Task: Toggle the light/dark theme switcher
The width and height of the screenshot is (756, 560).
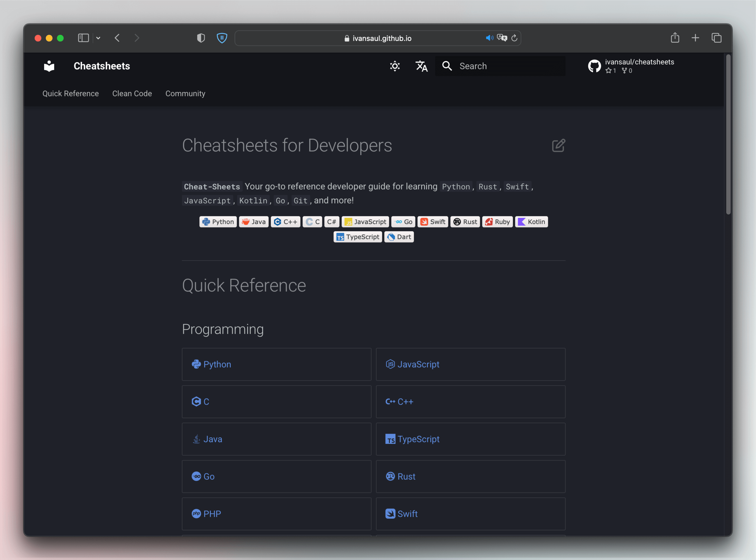Action: point(395,66)
